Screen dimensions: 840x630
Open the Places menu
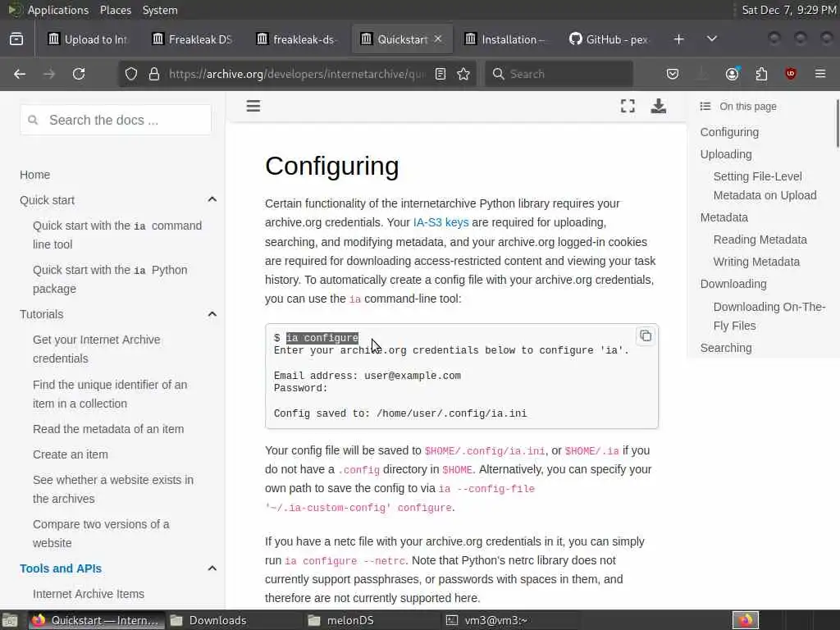(x=116, y=10)
